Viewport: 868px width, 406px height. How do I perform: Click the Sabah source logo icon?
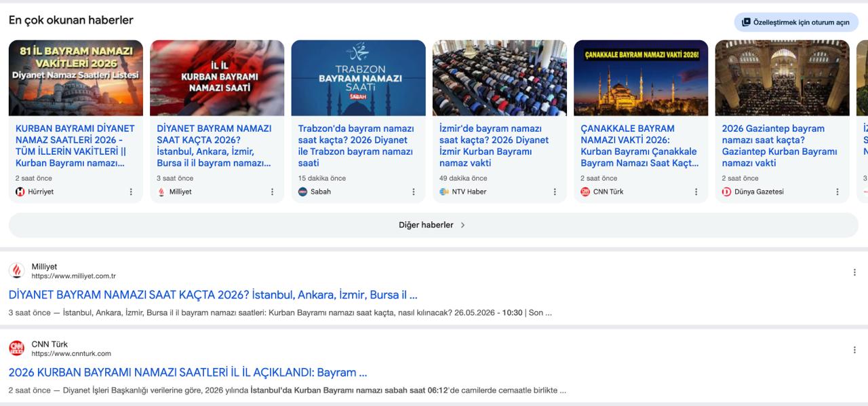[303, 192]
